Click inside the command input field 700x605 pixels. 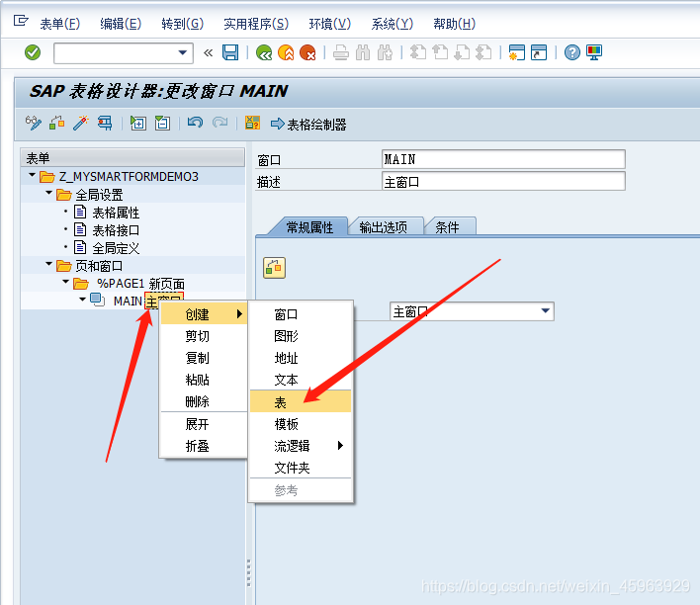[x=115, y=53]
